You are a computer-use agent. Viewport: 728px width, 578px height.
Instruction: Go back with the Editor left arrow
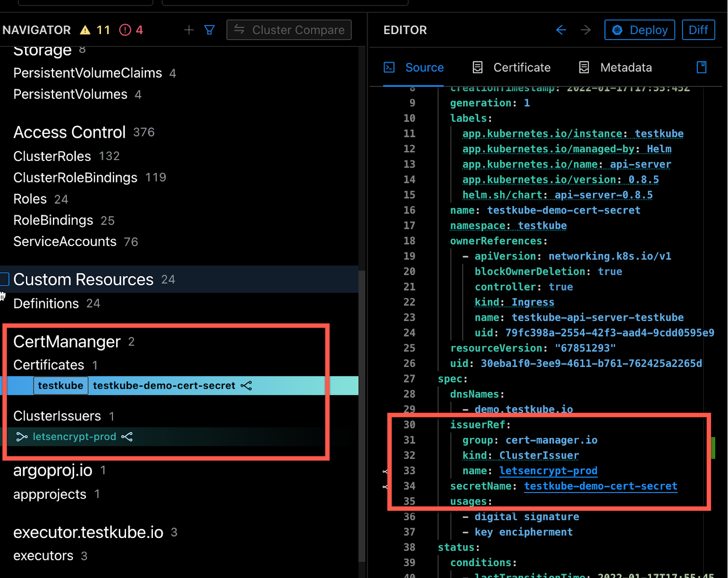561,30
